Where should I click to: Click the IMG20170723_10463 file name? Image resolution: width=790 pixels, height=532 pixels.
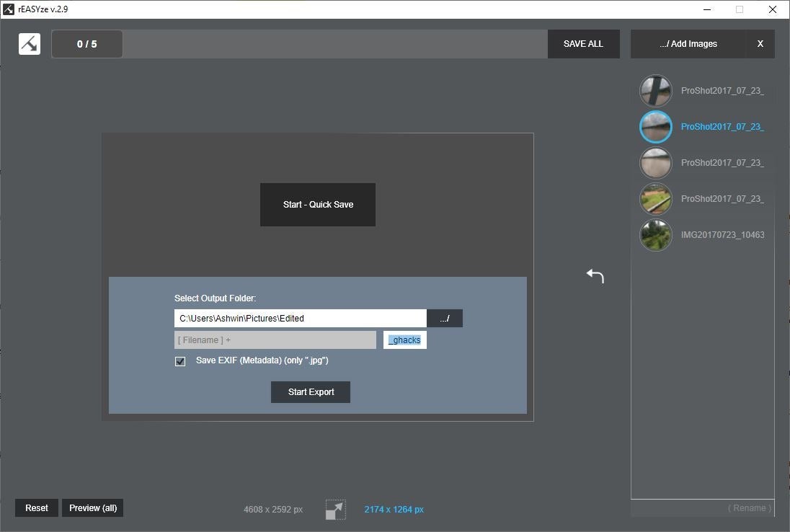722,235
